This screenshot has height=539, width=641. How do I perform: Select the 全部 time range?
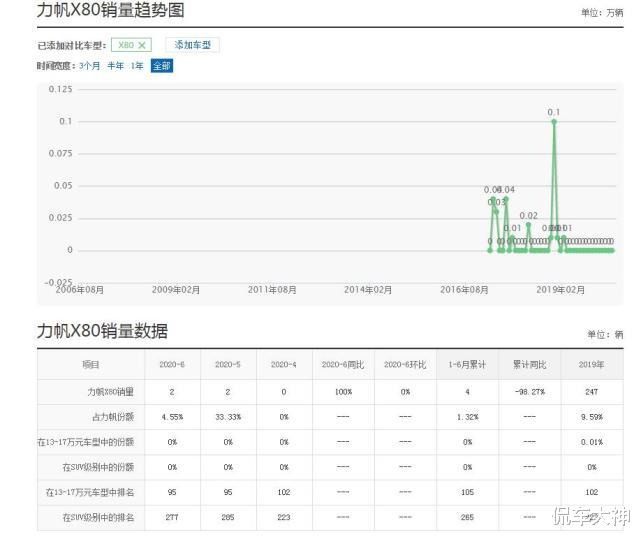click(x=162, y=66)
